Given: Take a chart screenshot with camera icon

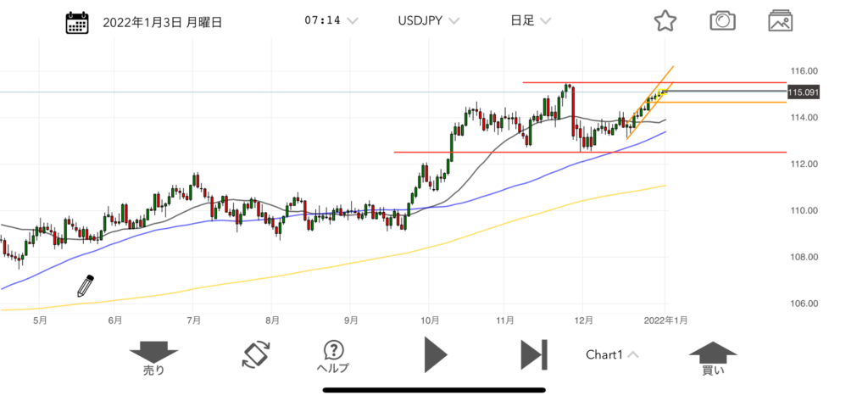Looking at the screenshot, I should [722, 21].
